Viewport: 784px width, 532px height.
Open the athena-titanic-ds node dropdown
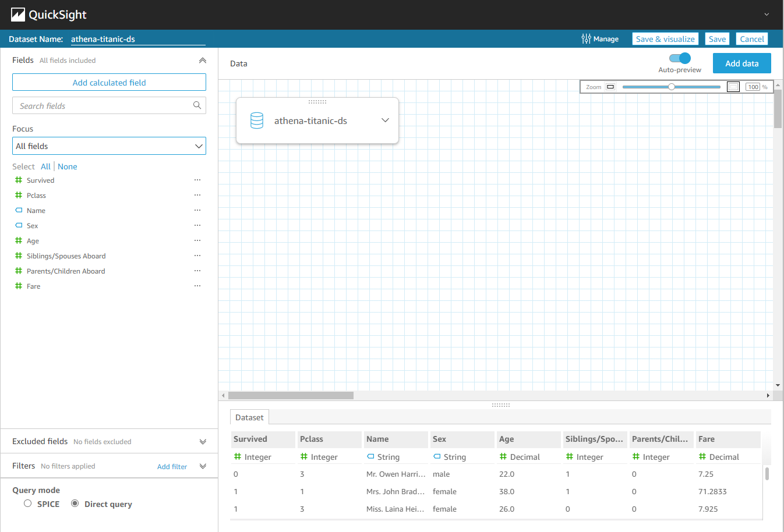click(x=385, y=120)
